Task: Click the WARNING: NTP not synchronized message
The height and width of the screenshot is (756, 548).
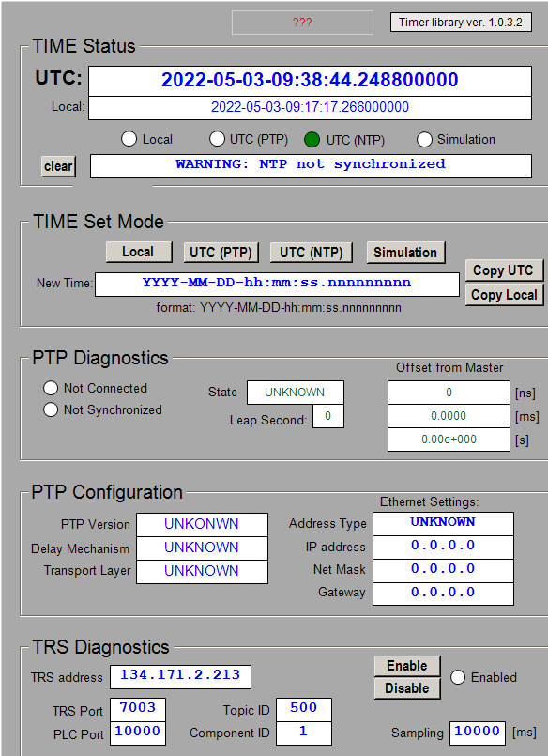Action: (x=311, y=166)
